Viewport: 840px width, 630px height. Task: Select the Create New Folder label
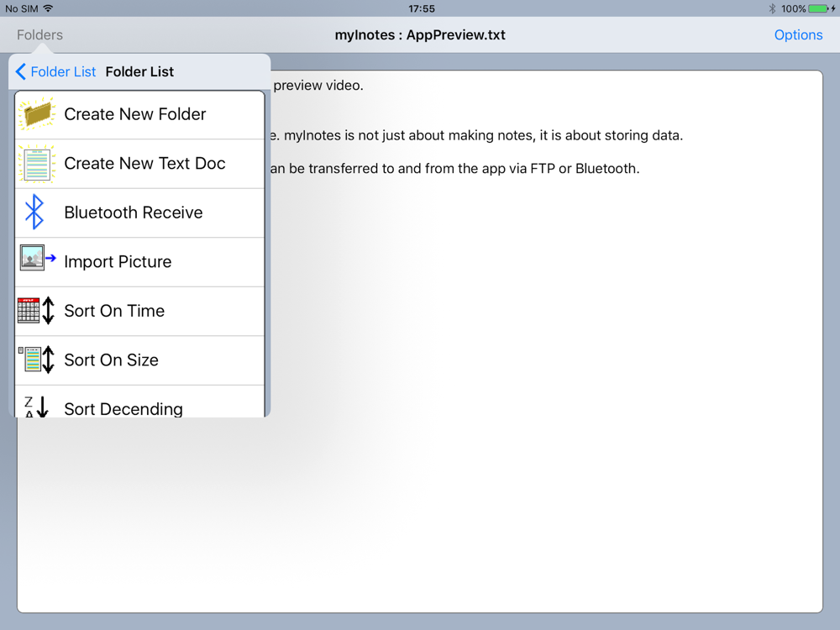(x=135, y=114)
